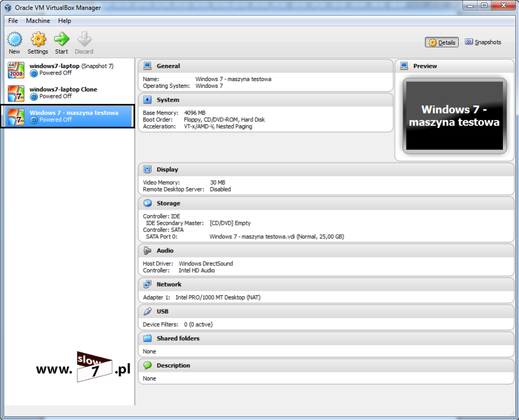Click the VM preview thumbnail
The image size is (519, 420).
click(455, 116)
